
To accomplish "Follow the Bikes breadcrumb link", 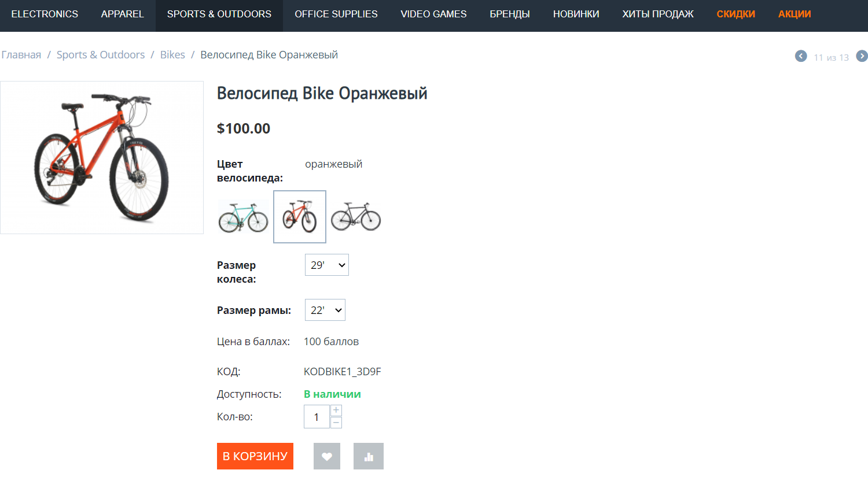I will tap(172, 55).
